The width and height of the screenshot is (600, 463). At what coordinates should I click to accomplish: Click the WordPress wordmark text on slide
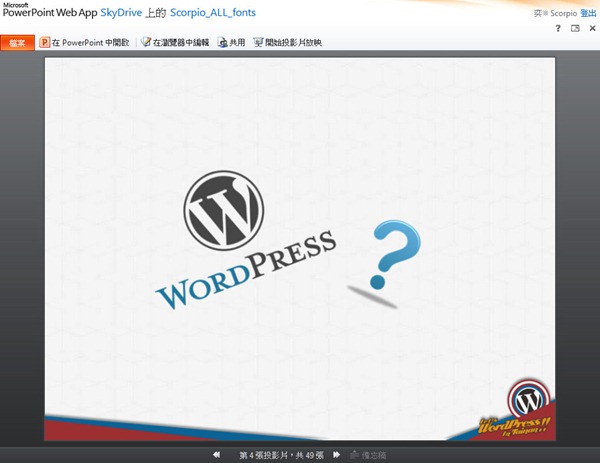click(246, 270)
